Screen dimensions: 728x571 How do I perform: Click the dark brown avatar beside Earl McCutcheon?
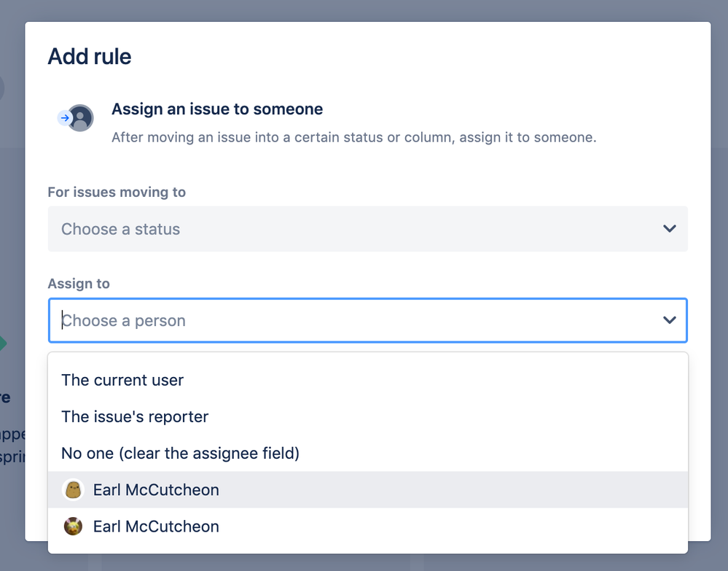(74, 527)
